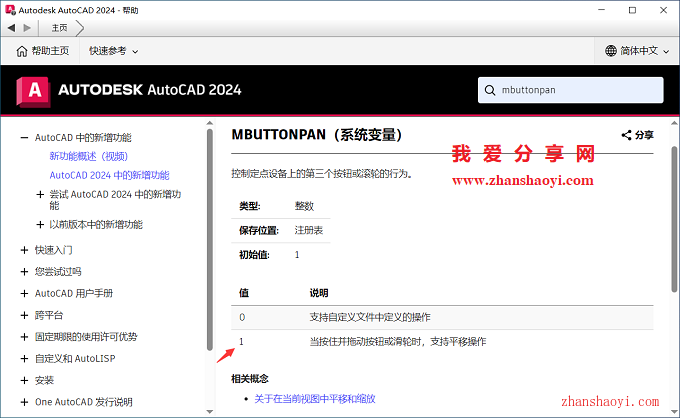
Task: Click the value 0 table row
Action: click(x=442, y=317)
